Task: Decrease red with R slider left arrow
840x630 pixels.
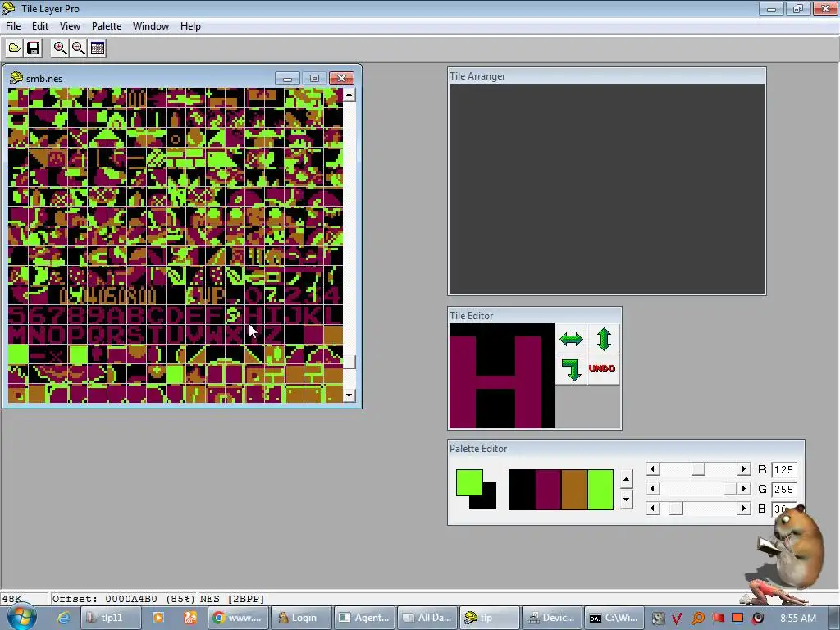Action: point(652,469)
